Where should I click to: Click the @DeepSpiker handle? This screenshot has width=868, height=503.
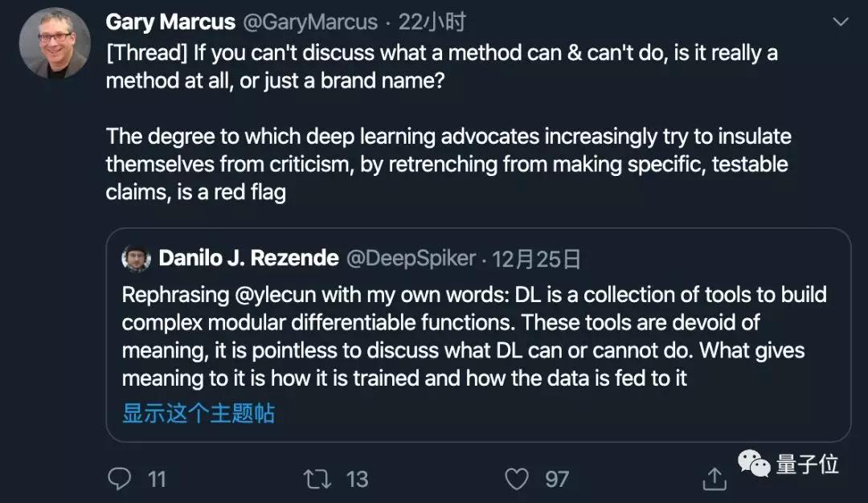point(410,259)
